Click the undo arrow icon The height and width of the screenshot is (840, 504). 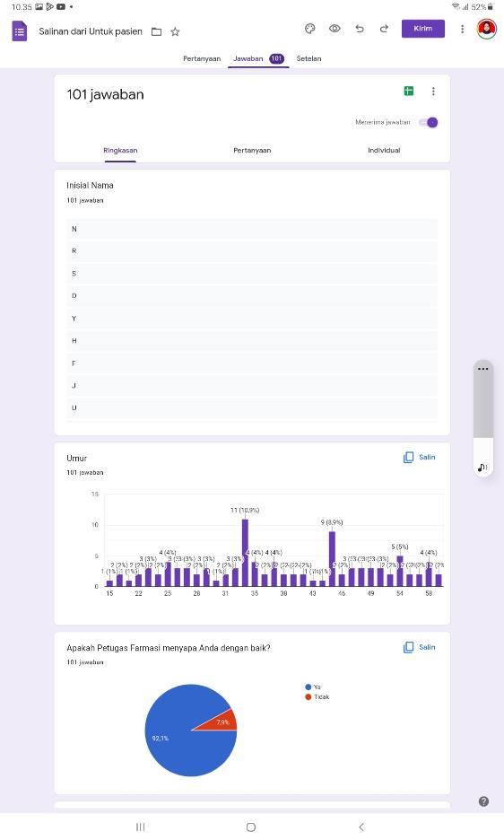click(360, 29)
